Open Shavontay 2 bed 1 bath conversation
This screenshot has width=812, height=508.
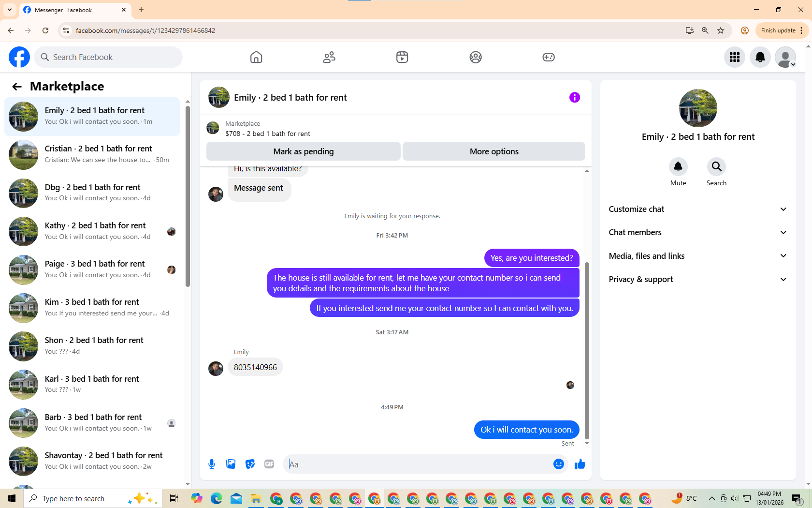pos(92,461)
